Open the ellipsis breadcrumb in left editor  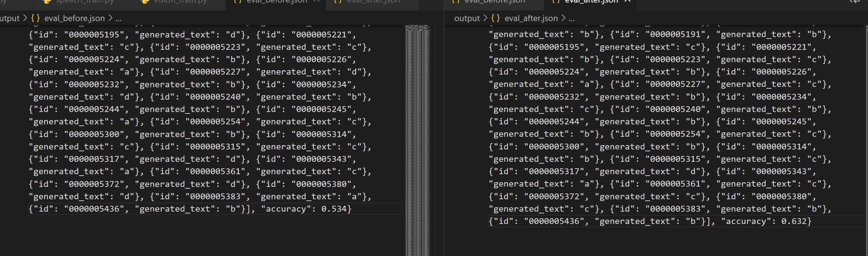click(118, 18)
